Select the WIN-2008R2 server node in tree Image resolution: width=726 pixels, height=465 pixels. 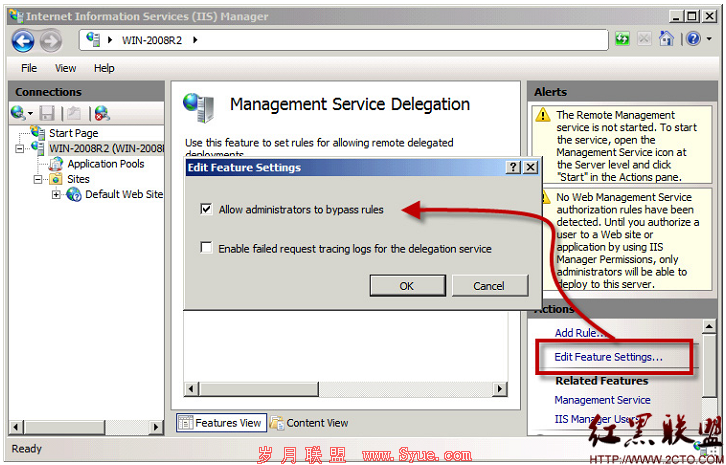pos(106,148)
